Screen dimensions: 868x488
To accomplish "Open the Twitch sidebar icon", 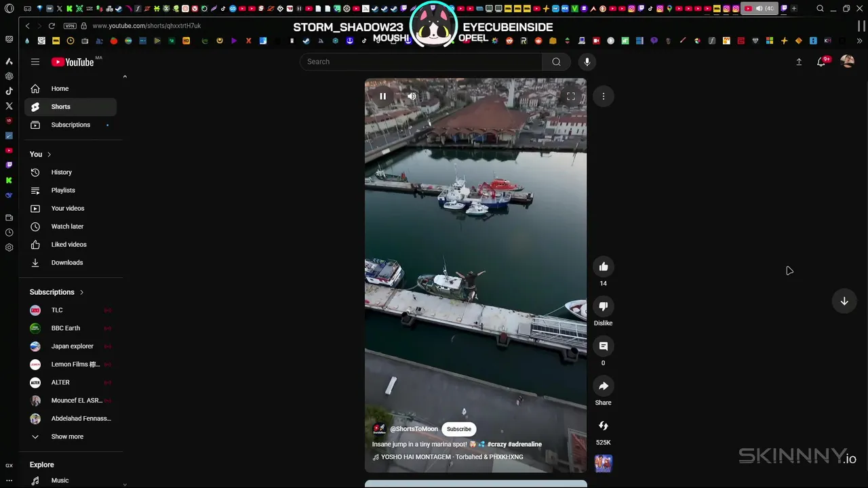I will [9, 165].
